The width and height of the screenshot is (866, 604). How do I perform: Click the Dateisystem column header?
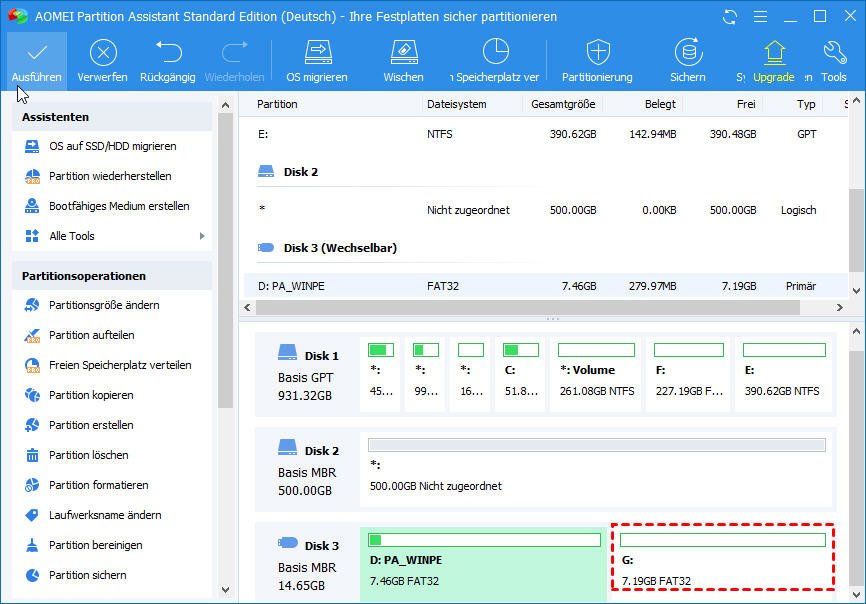456,104
